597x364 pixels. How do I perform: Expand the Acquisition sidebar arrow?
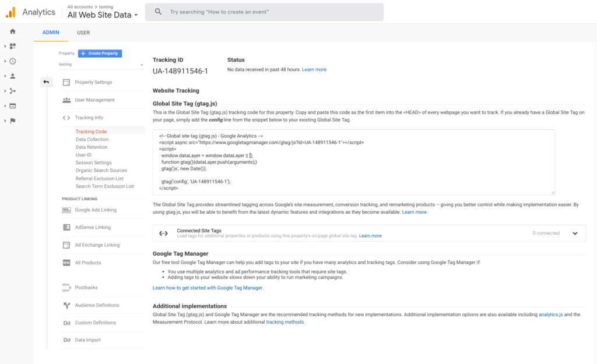(x=5, y=91)
